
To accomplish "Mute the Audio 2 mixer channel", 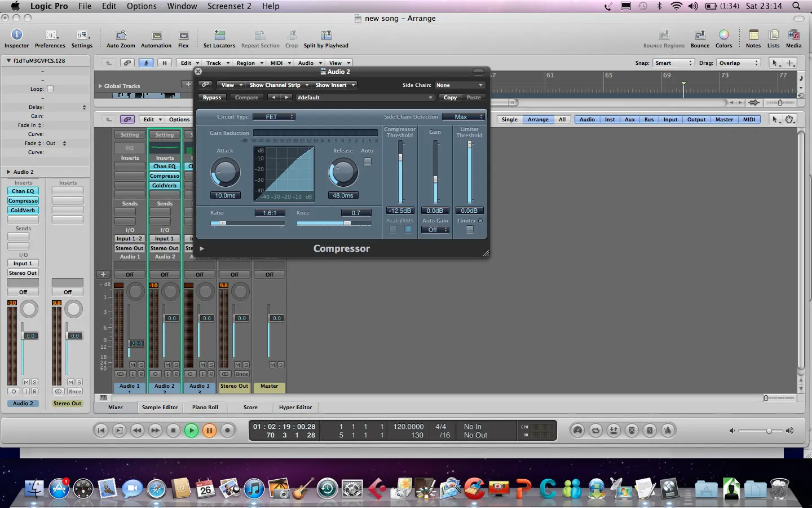I will click(167, 365).
